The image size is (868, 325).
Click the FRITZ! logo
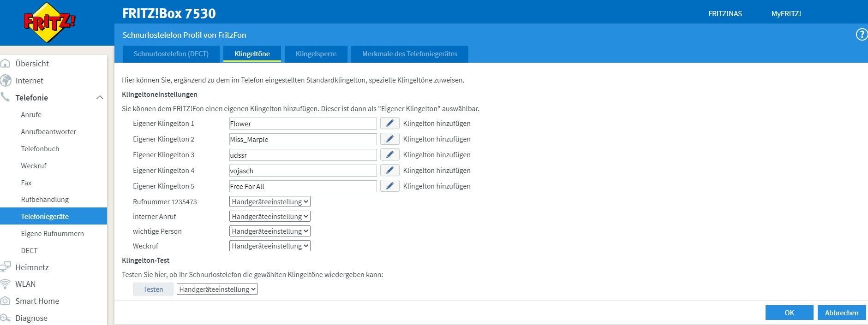49,22
